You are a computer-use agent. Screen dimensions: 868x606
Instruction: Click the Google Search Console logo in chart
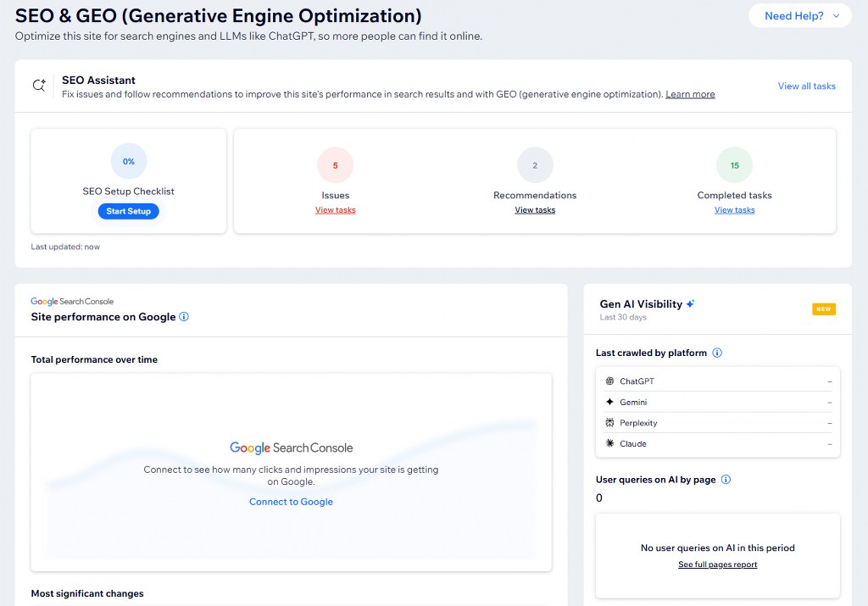click(x=292, y=448)
